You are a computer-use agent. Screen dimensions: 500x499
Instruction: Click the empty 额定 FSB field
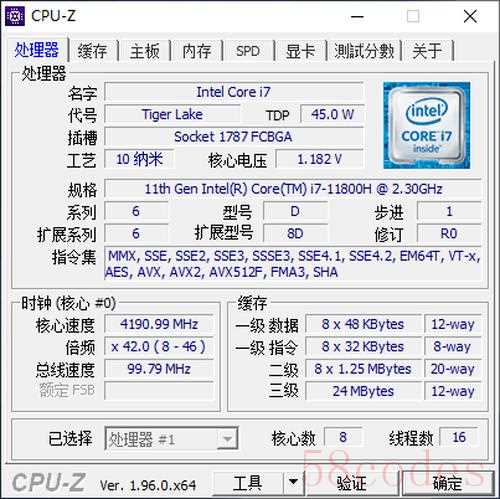click(159, 391)
